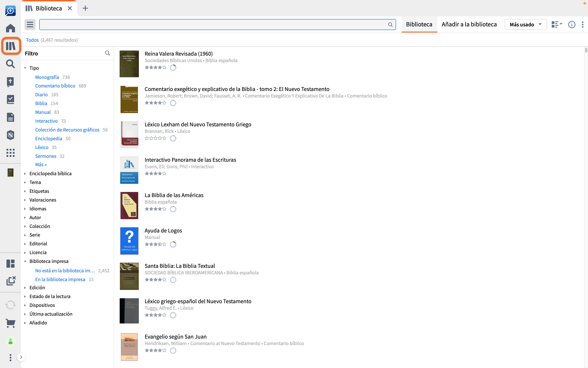Set star rating for Léxico Lexham

(156, 138)
